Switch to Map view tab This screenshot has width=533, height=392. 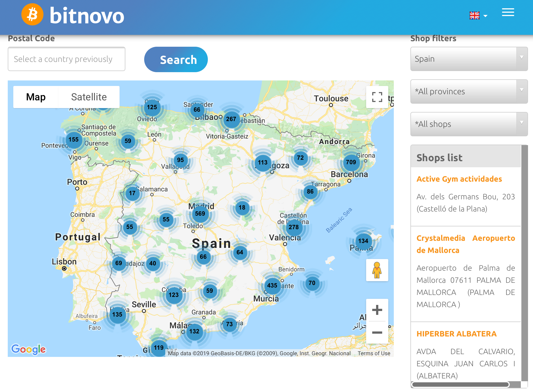pos(36,97)
